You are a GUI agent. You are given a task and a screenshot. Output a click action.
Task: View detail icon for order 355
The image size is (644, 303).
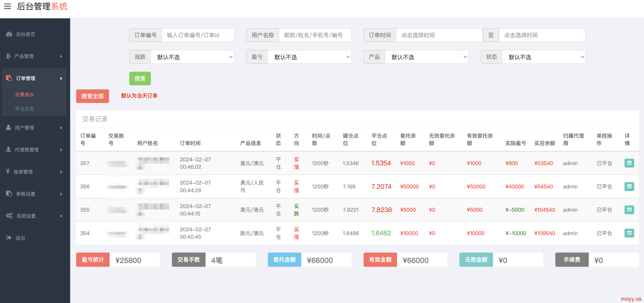(629, 210)
